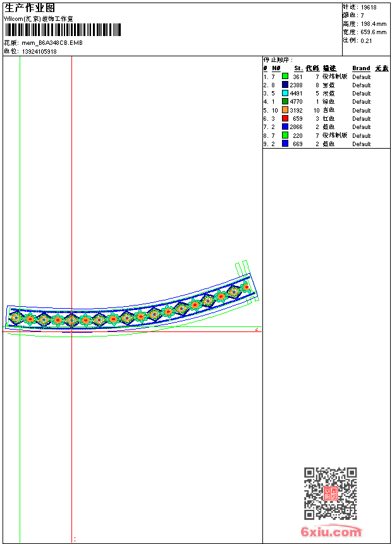Viewport: 392px width, 544px height.
Task: Click the height value 198.4mm
Action: coord(373,24)
